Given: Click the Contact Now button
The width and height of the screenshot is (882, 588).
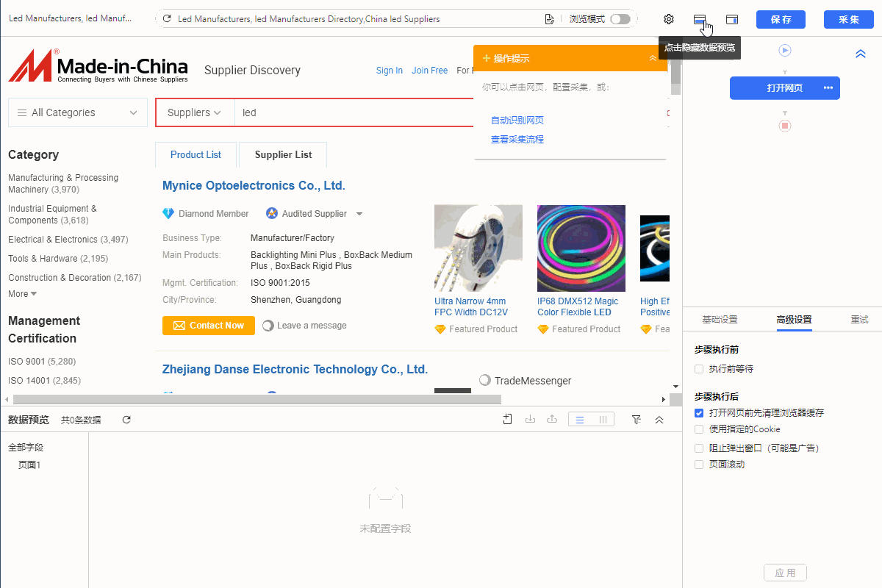Looking at the screenshot, I should click(209, 326).
